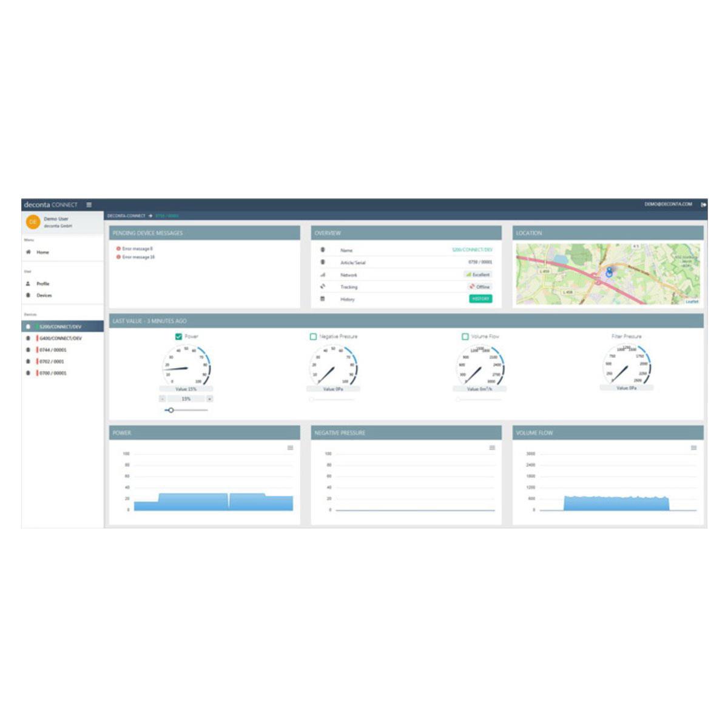Click the device icon beside 0700 / 00001
The height and width of the screenshot is (728, 728).
pyautogui.click(x=28, y=373)
